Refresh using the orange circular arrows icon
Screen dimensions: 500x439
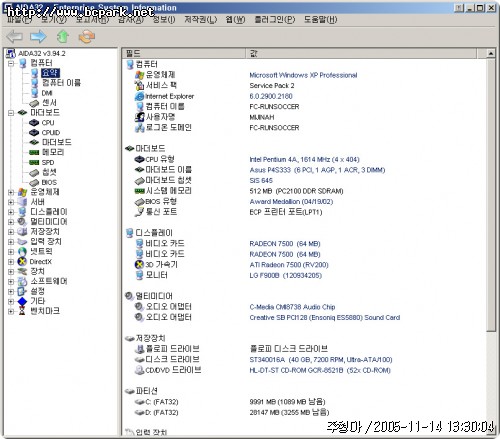point(87,36)
